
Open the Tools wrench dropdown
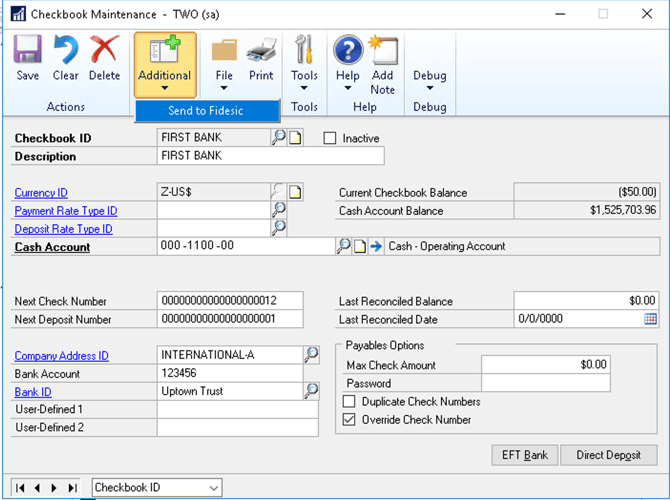pyautogui.click(x=304, y=63)
